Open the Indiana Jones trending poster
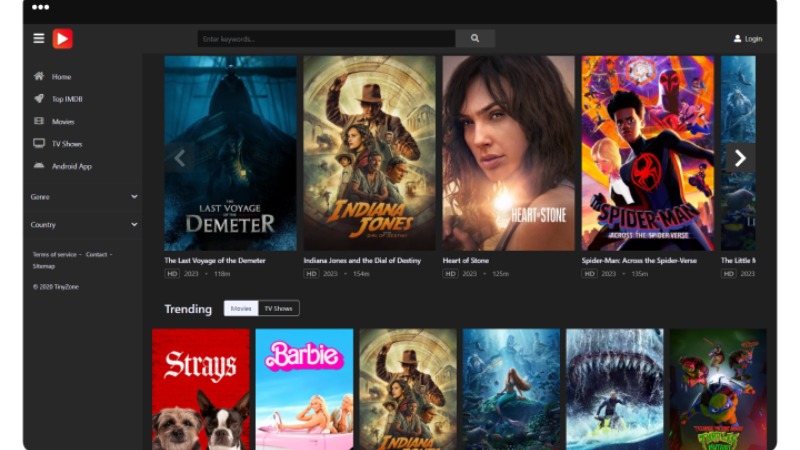800x450 pixels. [x=408, y=389]
